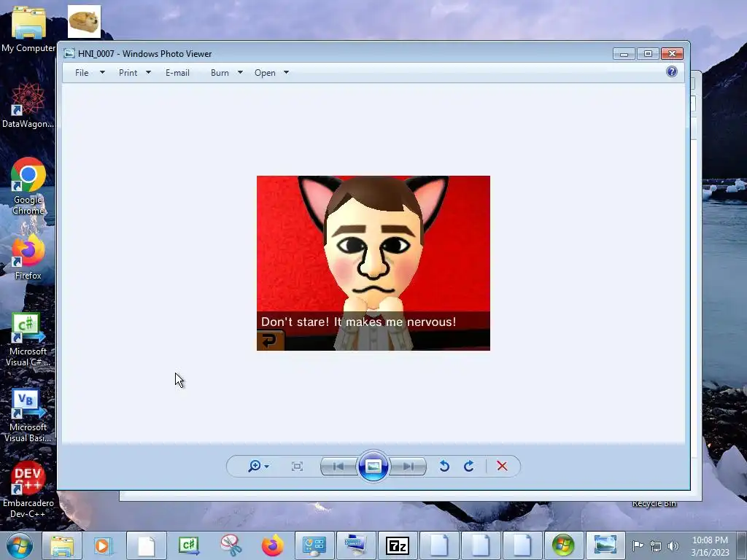
Task: Open the Burn menu
Action: [x=220, y=73]
